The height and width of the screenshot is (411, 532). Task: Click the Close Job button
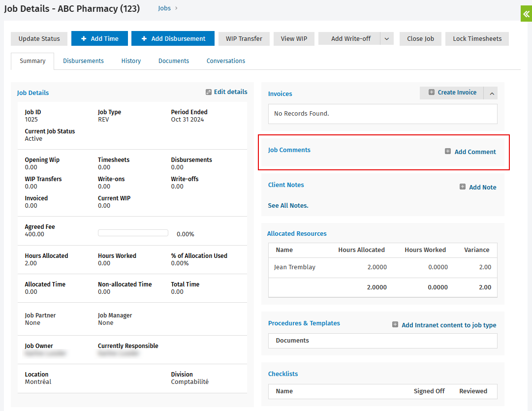(x=420, y=39)
